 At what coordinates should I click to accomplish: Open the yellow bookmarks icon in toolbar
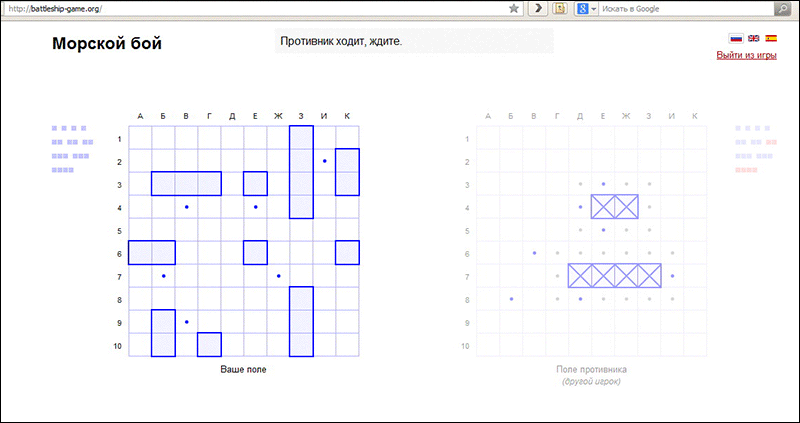[559, 9]
